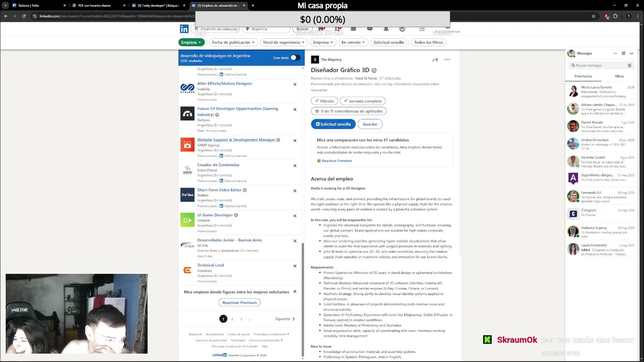This screenshot has width=644, height=362.
Task: Open the Empresa filter dropdown
Action: [323, 42]
